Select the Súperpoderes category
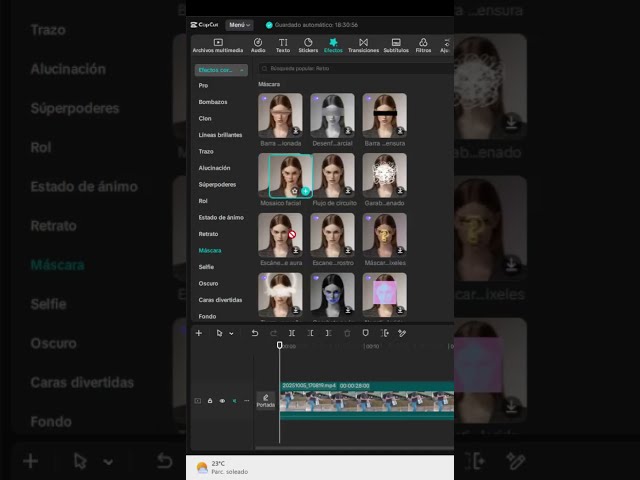This screenshot has width=640, height=480. click(x=217, y=184)
